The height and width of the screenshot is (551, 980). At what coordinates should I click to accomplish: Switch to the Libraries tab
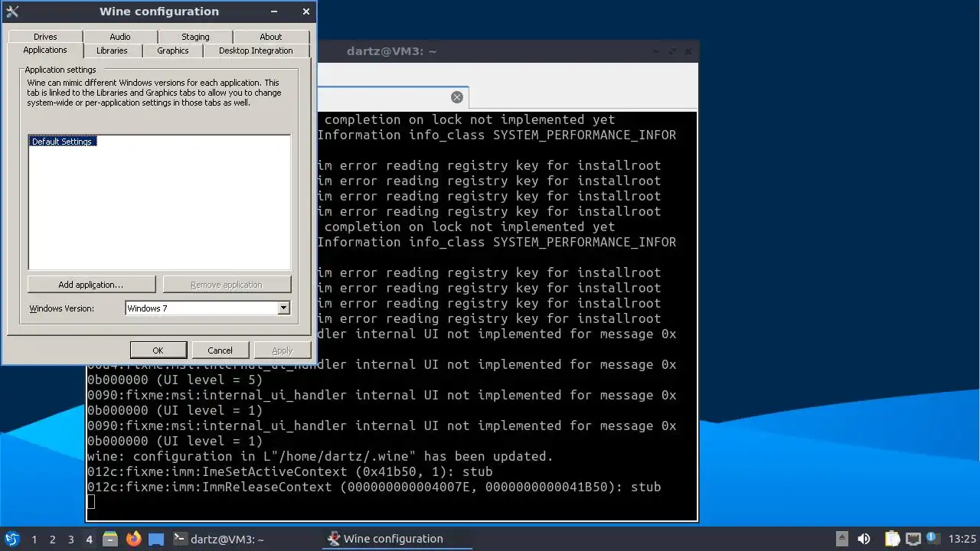112,51
